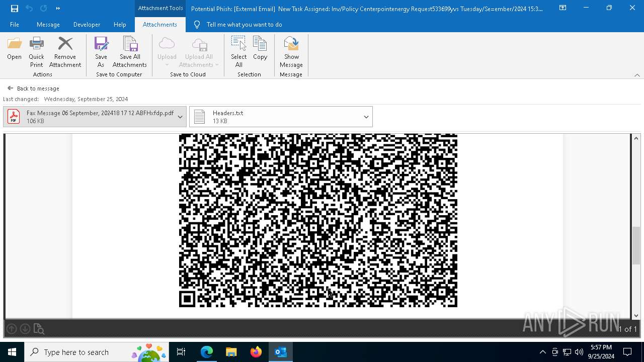Expand Headers.txt attachment dropdown arrow

366,117
